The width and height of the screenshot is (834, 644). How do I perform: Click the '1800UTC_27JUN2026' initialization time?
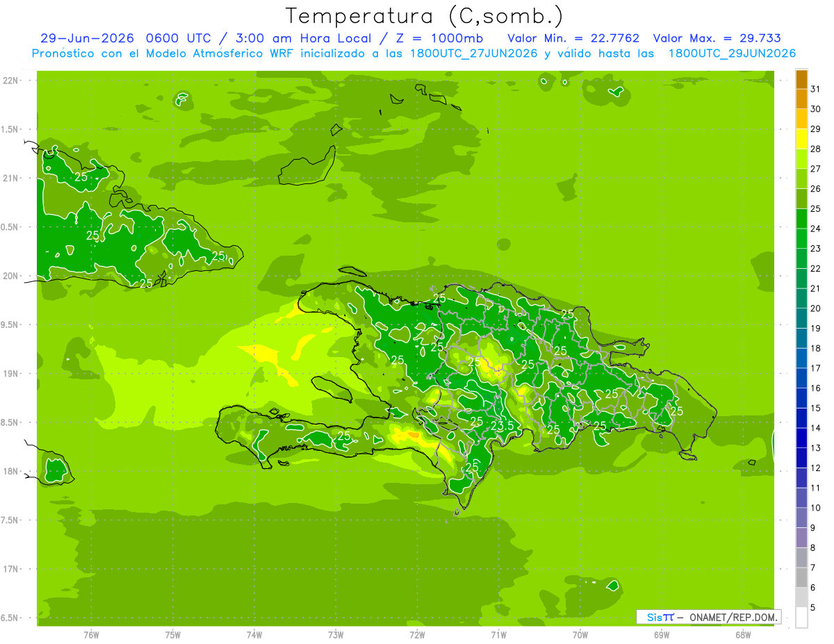[474, 53]
